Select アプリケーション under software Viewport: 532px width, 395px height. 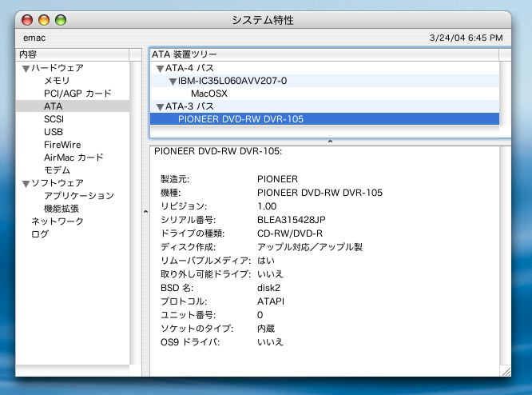click(79, 196)
